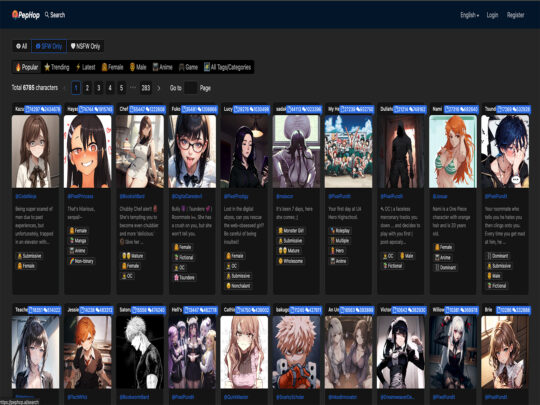The width and height of the screenshot is (540, 405).
Task: Click the Manga tag on Hayase card
Action: pos(78,241)
